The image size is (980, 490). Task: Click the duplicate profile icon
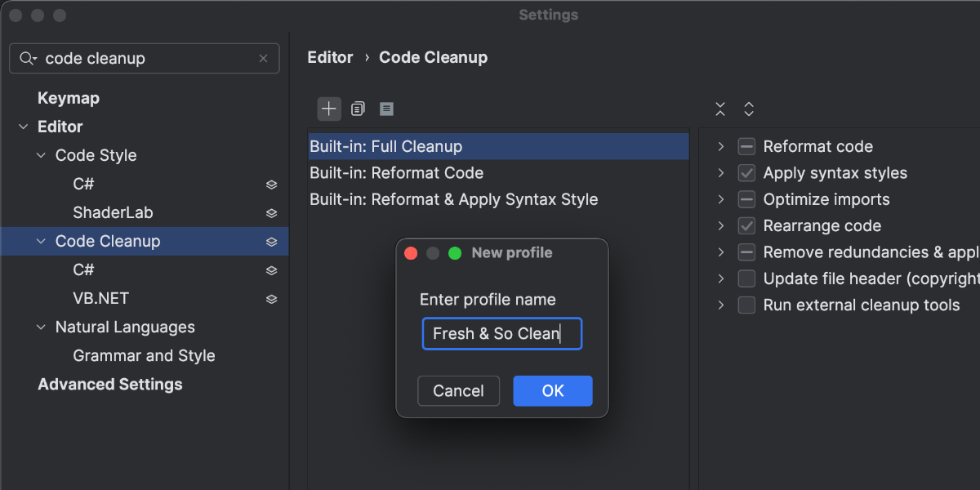tap(358, 109)
